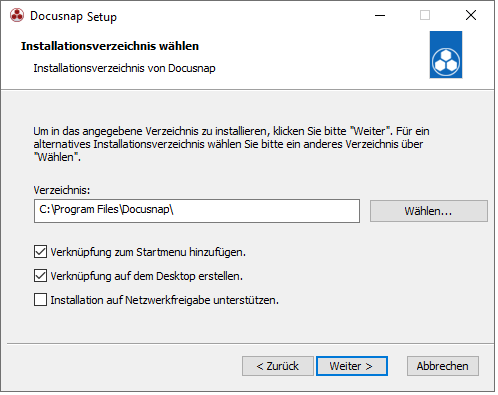Toggle Verknüpfung zum Startmenu hinzufügen checkbox
The height and width of the screenshot is (395, 498).
[40, 252]
